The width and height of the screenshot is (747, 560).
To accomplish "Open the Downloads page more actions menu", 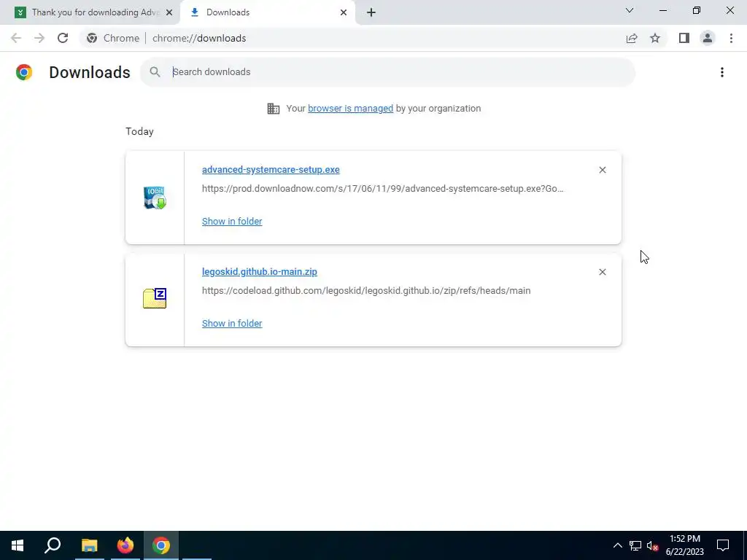I will click(x=721, y=72).
